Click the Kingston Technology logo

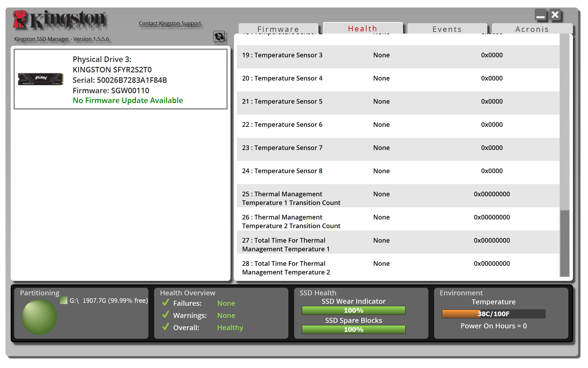click(x=60, y=20)
